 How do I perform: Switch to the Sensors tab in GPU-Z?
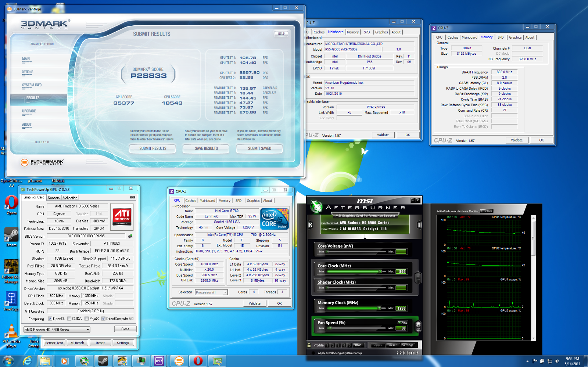click(54, 198)
